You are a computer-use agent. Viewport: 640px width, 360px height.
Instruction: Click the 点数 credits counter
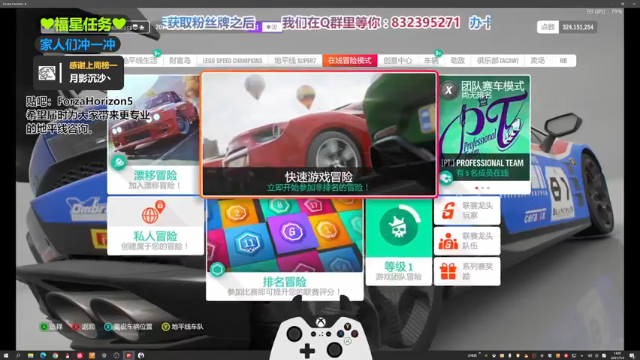567,27
